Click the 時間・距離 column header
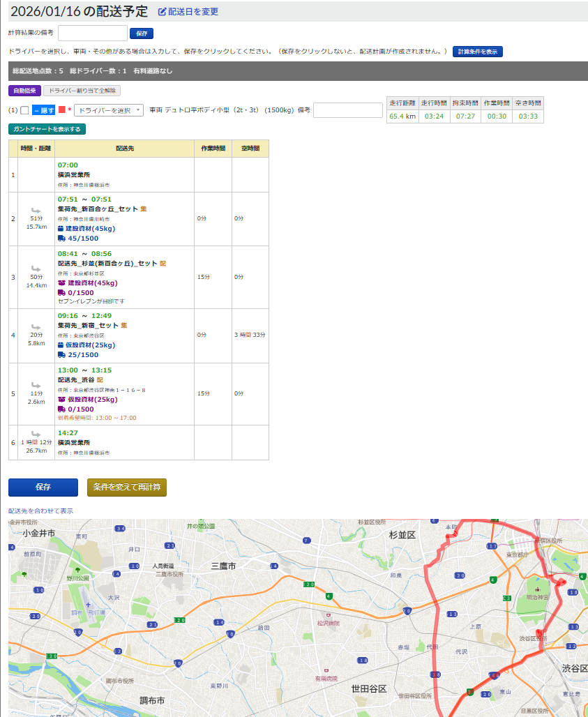 coord(36,149)
